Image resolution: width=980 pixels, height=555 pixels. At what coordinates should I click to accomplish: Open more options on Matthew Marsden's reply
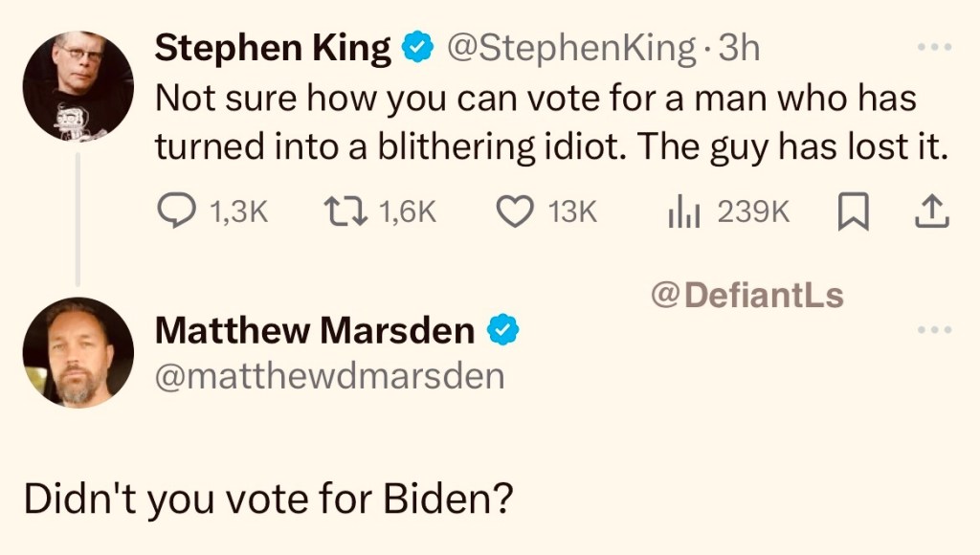(x=934, y=330)
